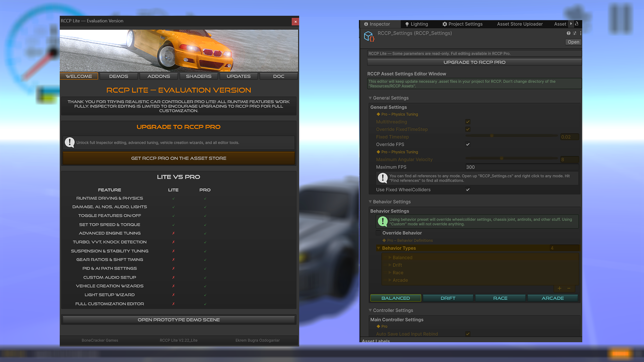This screenshot has height=362, width=644.
Task: Click the plus icon under Behavior Types list
Action: 559,289
